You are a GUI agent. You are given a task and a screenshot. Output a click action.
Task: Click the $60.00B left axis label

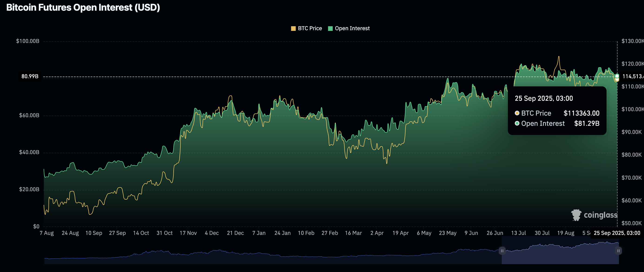coord(29,115)
